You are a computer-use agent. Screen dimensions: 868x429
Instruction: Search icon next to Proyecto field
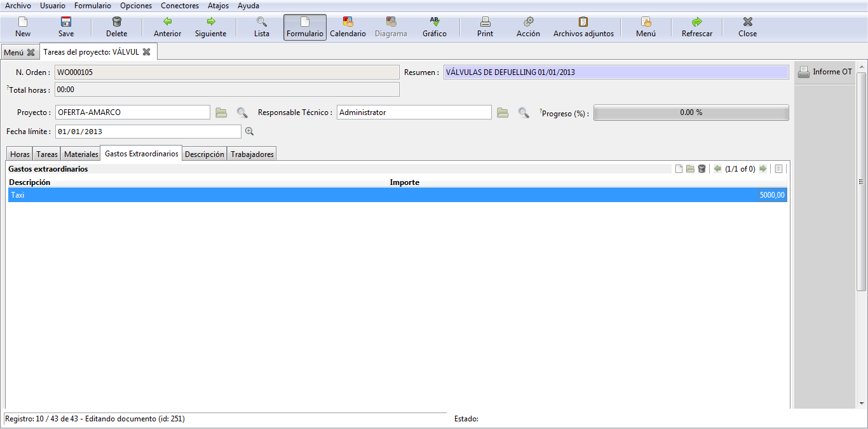click(x=242, y=112)
